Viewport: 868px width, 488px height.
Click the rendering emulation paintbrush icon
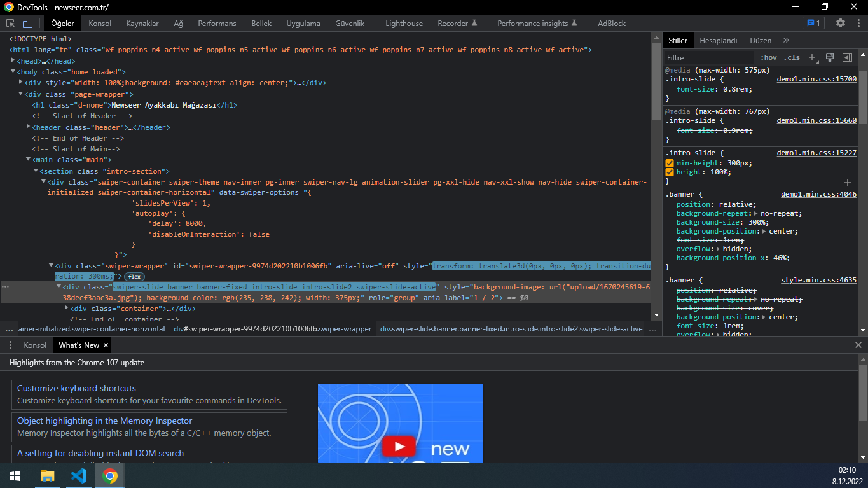[x=829, y=57]
